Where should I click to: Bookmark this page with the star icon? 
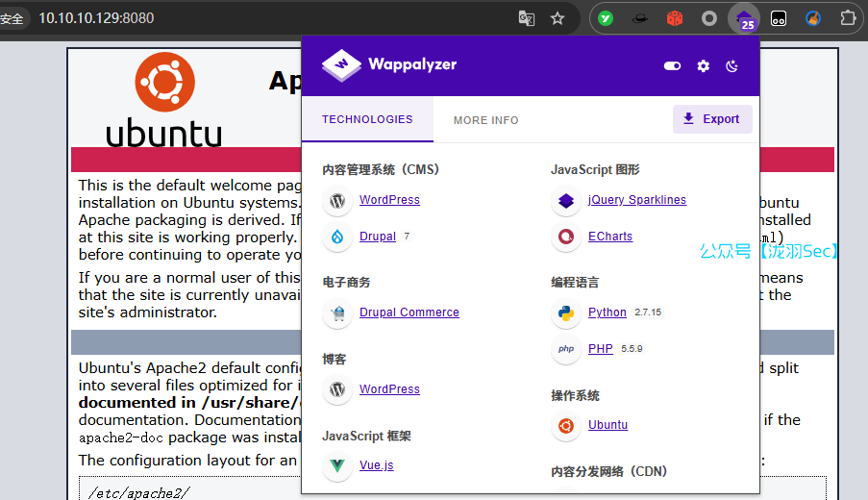coord(558,18)
